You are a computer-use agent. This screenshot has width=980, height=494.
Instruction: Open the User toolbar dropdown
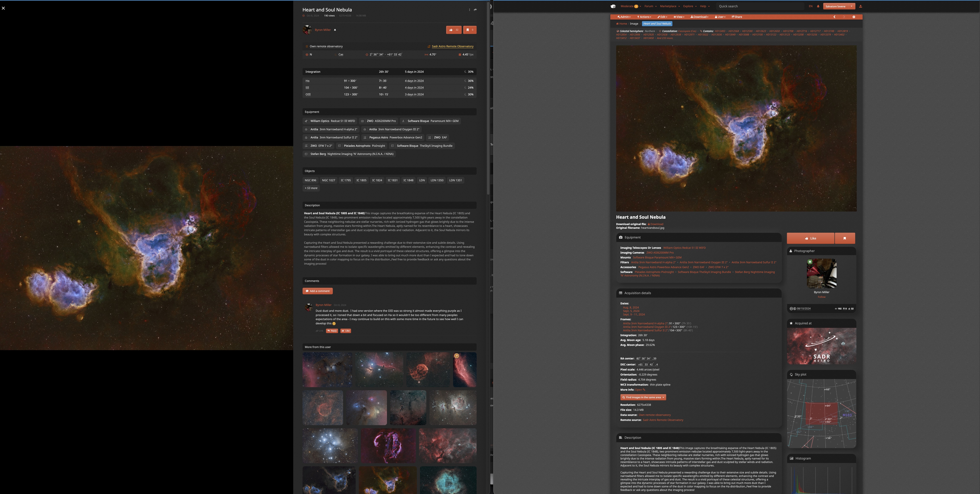(x=720, y=17)
